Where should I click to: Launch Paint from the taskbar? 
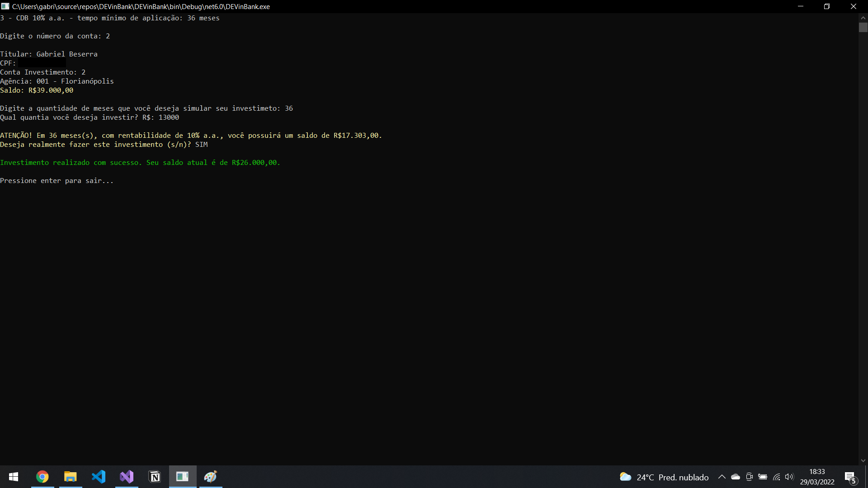point(210,477)
